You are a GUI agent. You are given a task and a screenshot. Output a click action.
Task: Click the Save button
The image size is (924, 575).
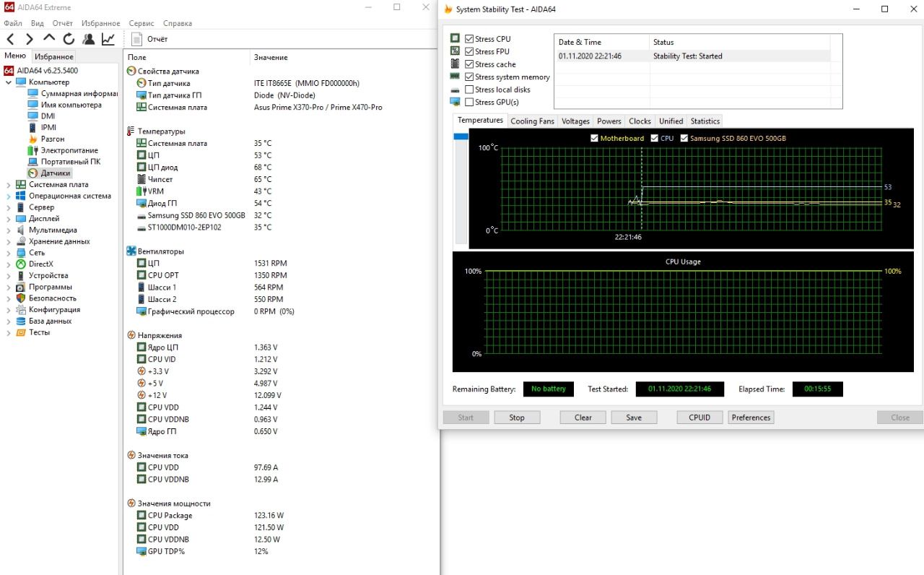coord(634,418)
